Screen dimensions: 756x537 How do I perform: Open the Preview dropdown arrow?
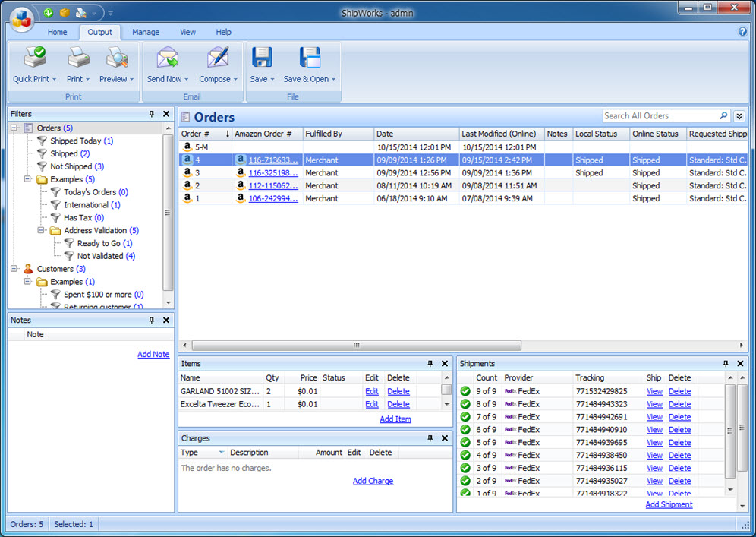click(131, 79)
